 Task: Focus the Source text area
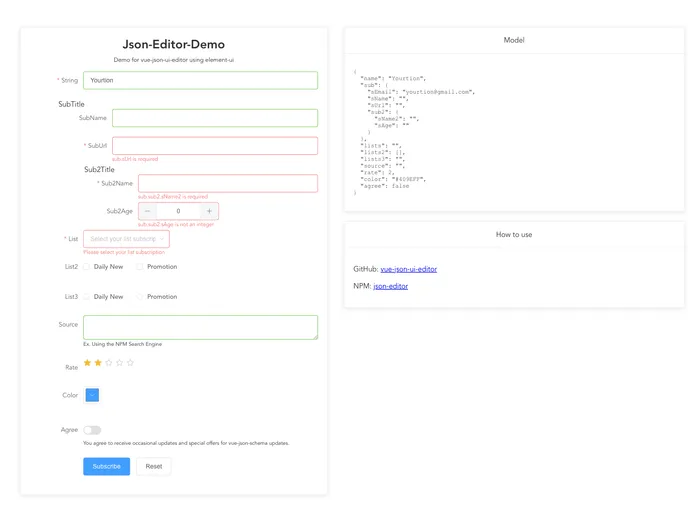200,327
